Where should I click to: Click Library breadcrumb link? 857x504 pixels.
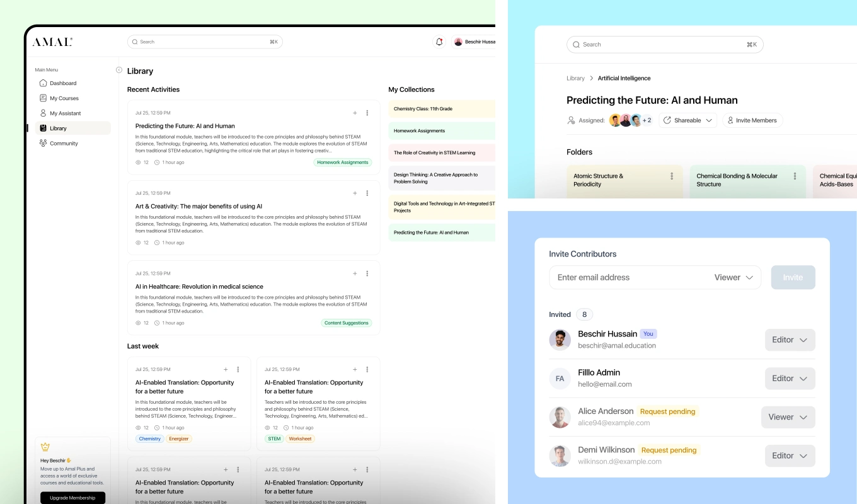pos(575,78)
